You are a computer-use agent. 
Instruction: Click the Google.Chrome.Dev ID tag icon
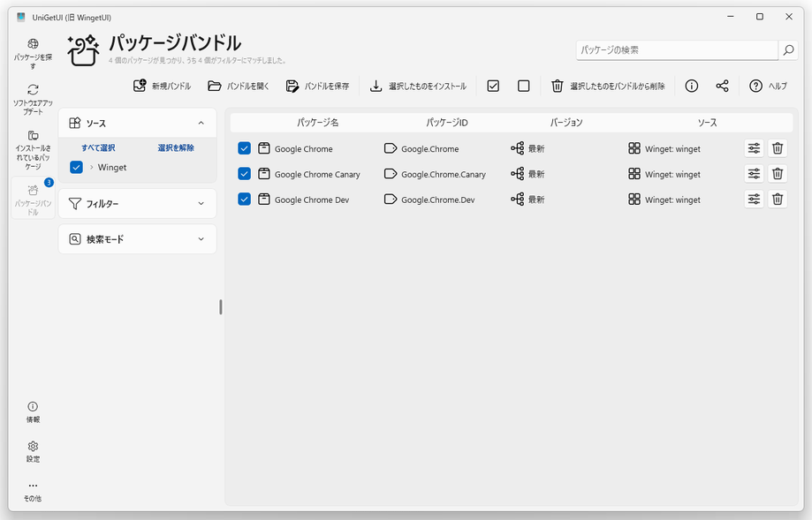(391, 200)
